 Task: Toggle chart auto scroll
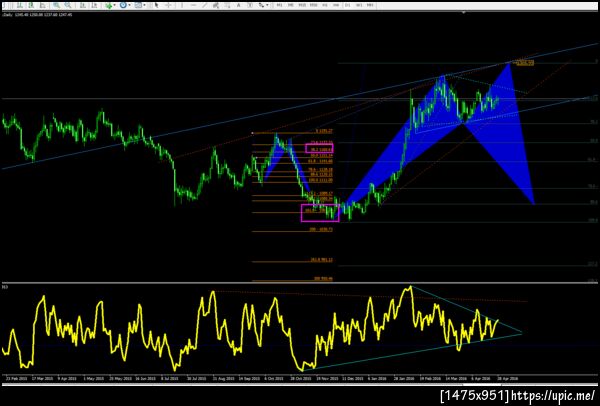[x=82, y=5]
